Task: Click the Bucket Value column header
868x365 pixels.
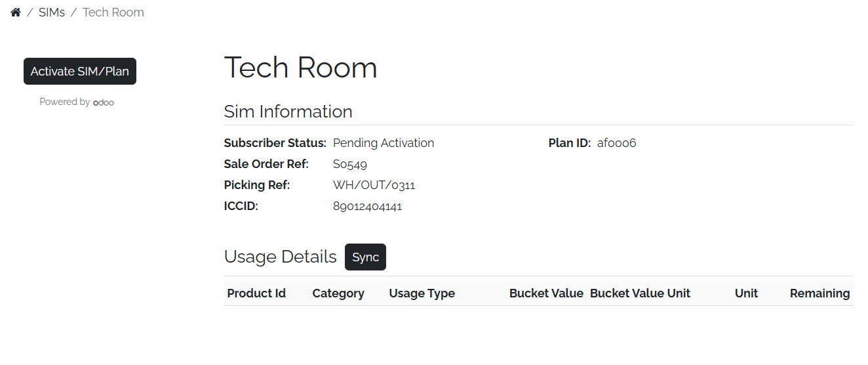Action: click(546, 293)
